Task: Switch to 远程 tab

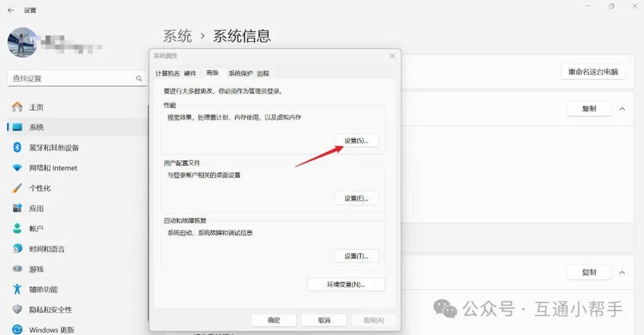Action: 263,73
